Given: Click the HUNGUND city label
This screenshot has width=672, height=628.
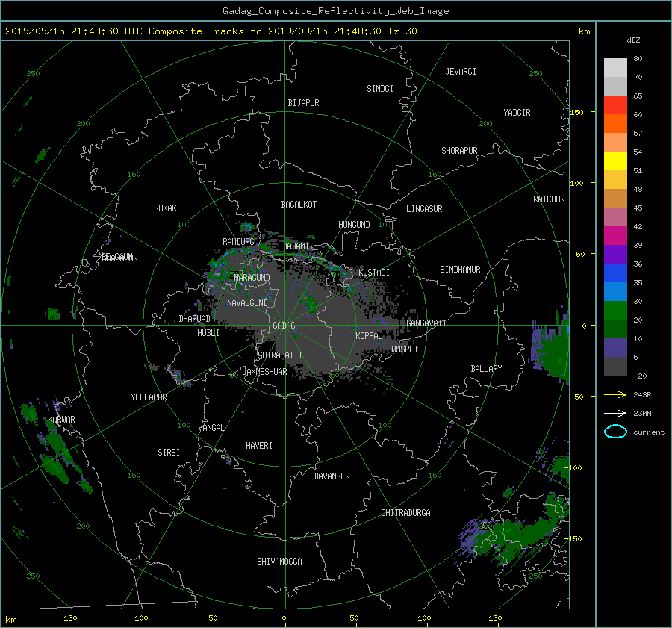Looking at the screenshot, I should click(354, 225).
